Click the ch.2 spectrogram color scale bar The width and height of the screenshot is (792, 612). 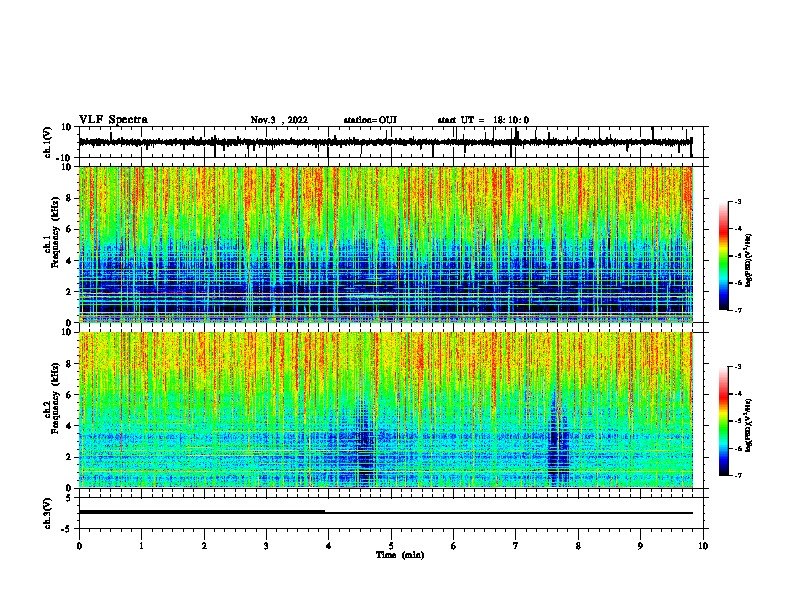click(723, 421)
